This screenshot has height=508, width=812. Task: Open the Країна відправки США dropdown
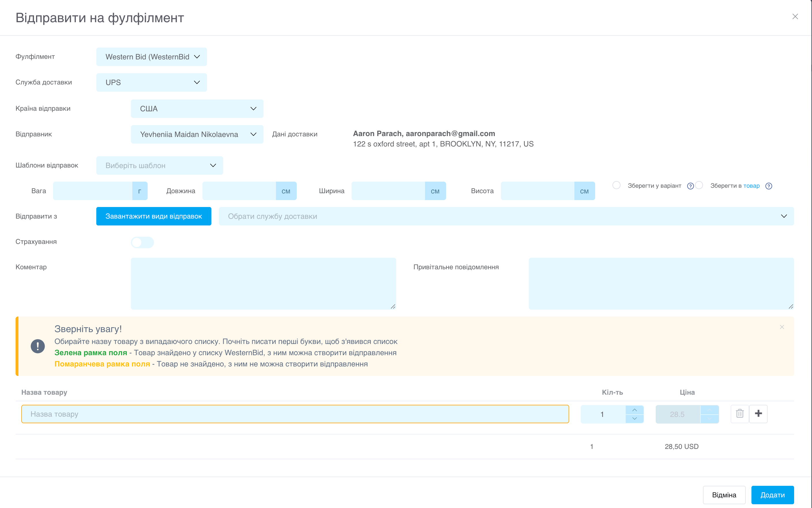point(197,108)
